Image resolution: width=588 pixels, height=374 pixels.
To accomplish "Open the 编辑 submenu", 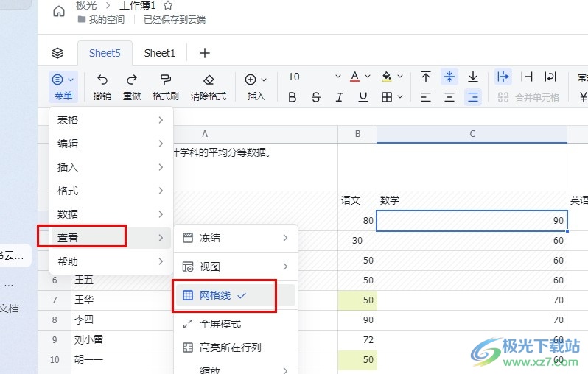I will [111, 144].
